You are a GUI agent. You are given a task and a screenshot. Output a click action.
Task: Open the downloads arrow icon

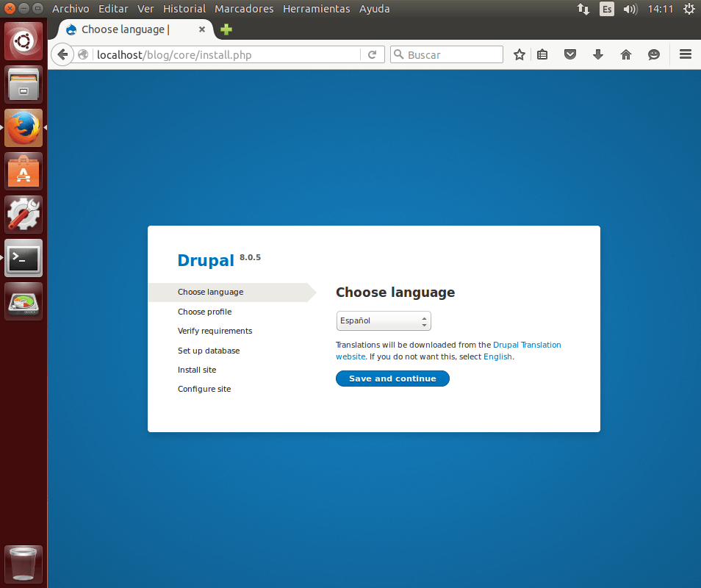597,54
